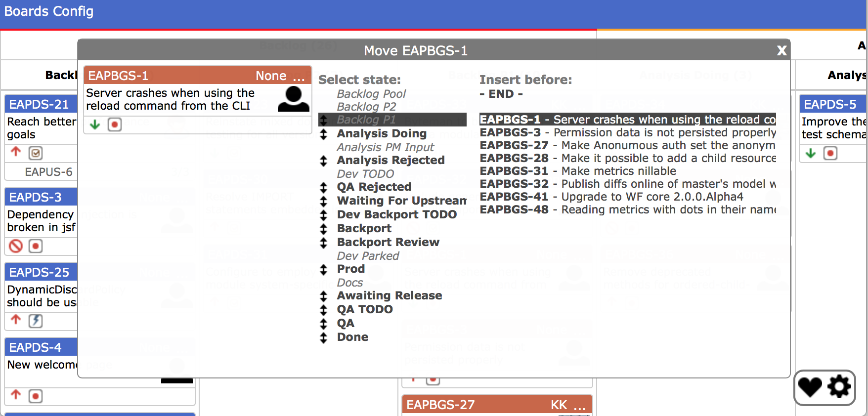Click the bug type icon on EAPDS-4

click(x=36, y=396)
